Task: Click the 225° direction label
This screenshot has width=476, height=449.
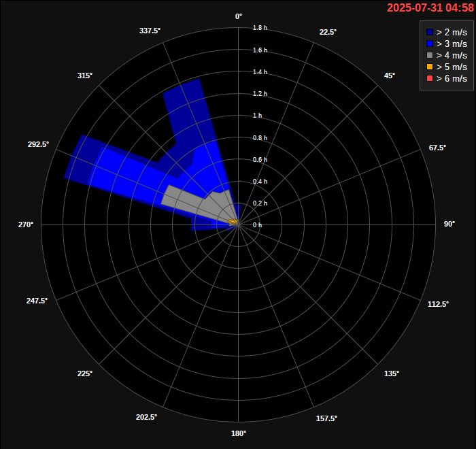Action: pos(85,373)
